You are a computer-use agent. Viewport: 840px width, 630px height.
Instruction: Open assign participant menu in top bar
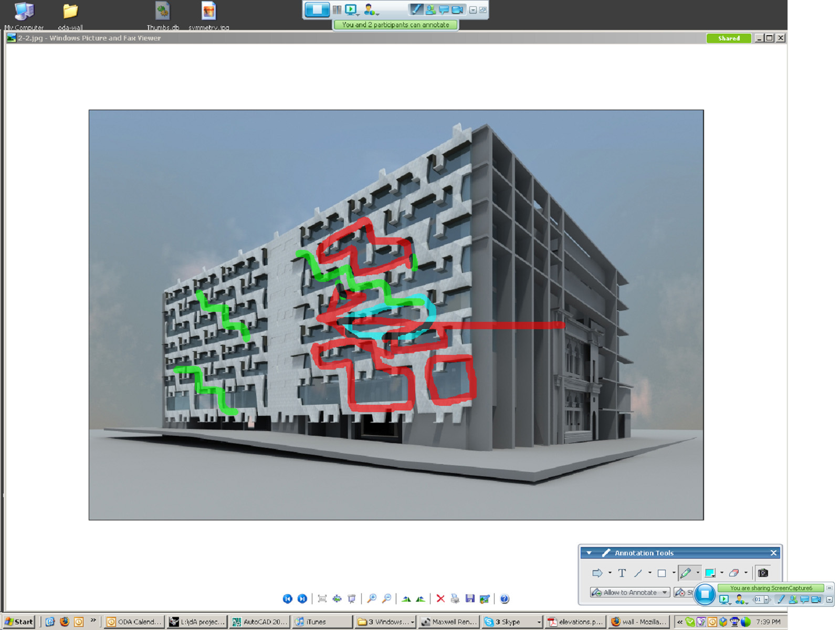[371, 9]
